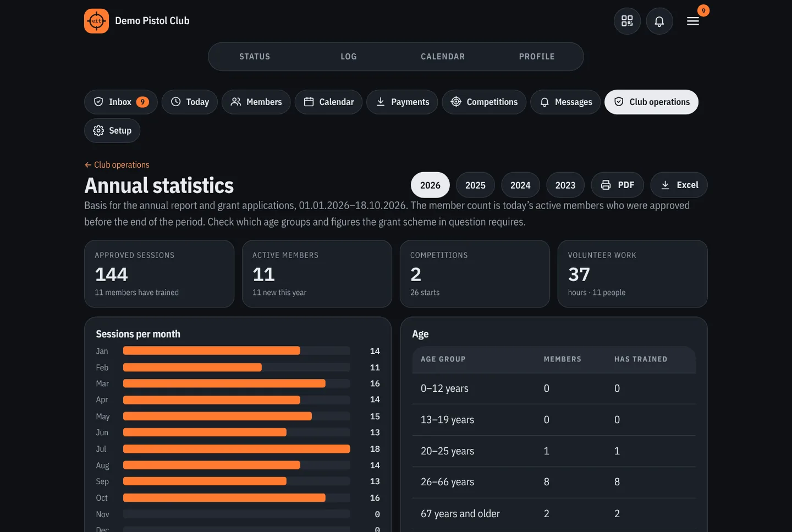Click the Inbox unread count badge
The image size is (792, 532).
pyautogui.click(x=142, y=102)
